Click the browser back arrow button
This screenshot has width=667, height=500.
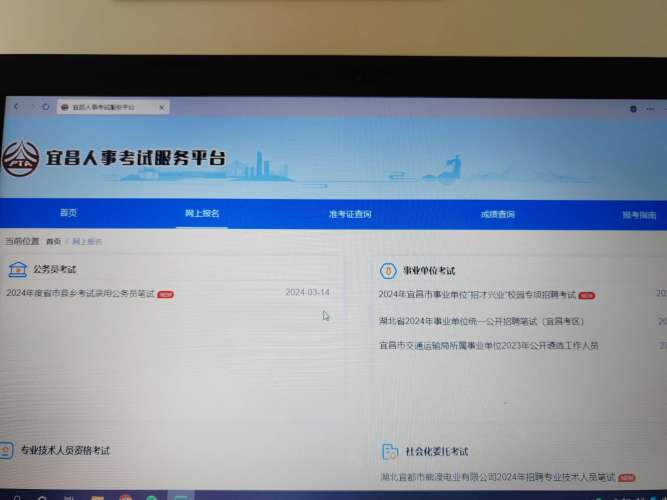[x=18, y=106]
